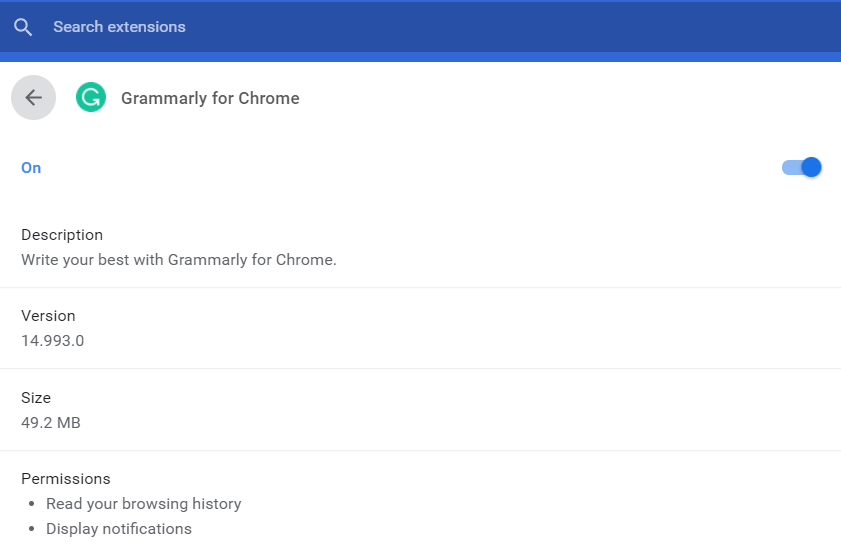The height and width of the screenshot is (554, 841).
Task: Click the Grammarly green logo icon
Action: pyautogui.click(x=91, y=97)
